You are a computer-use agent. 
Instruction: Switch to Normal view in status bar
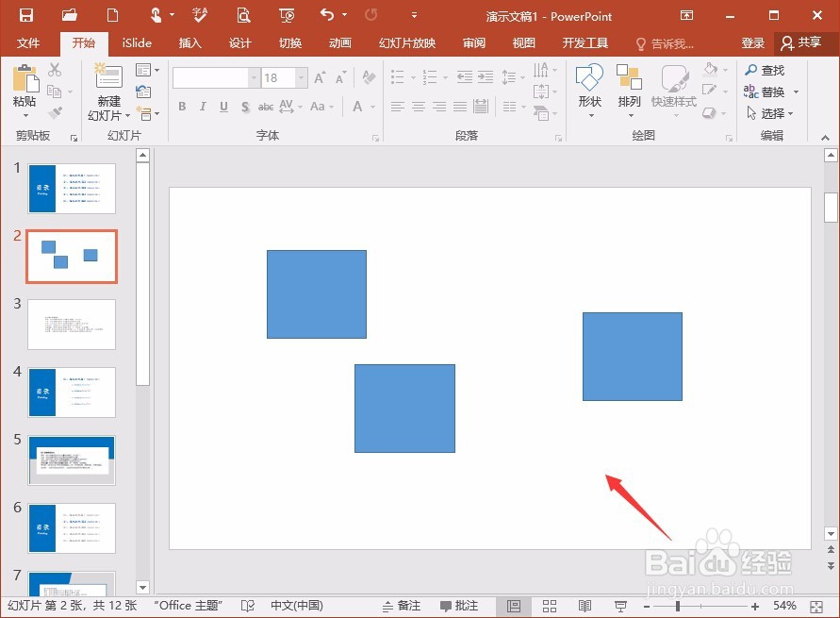[514, 607]
